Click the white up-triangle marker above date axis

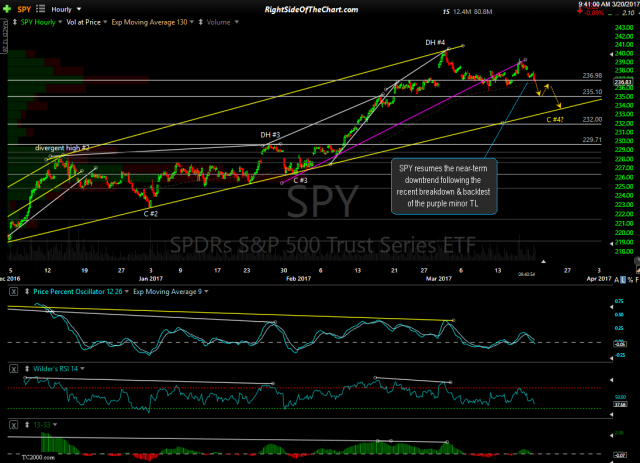[543, 261]
